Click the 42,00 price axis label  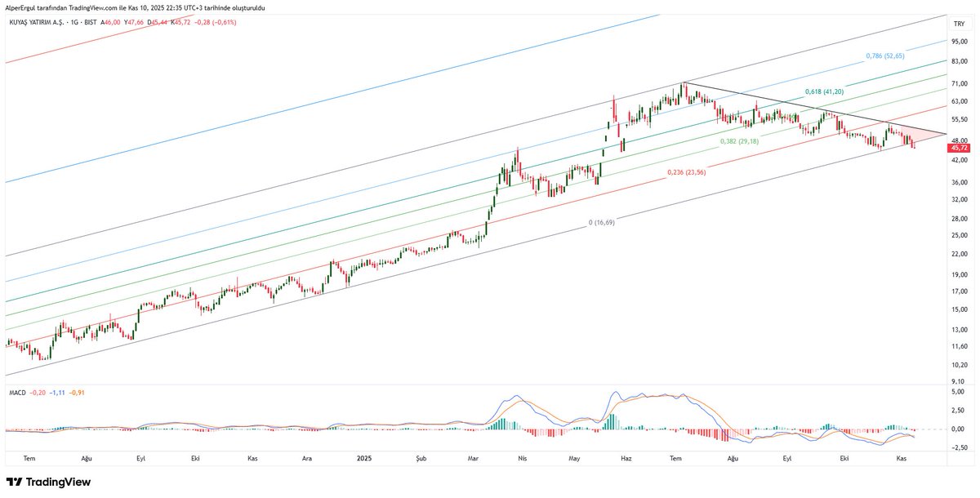click(959, 160)
